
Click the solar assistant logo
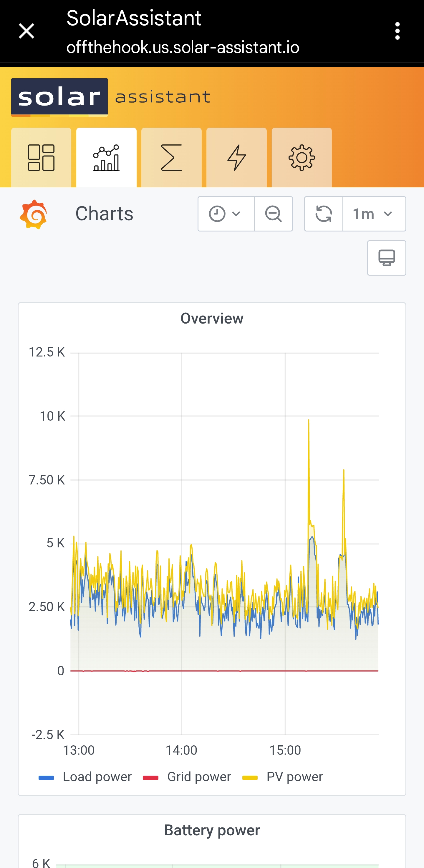coord(111,97)
